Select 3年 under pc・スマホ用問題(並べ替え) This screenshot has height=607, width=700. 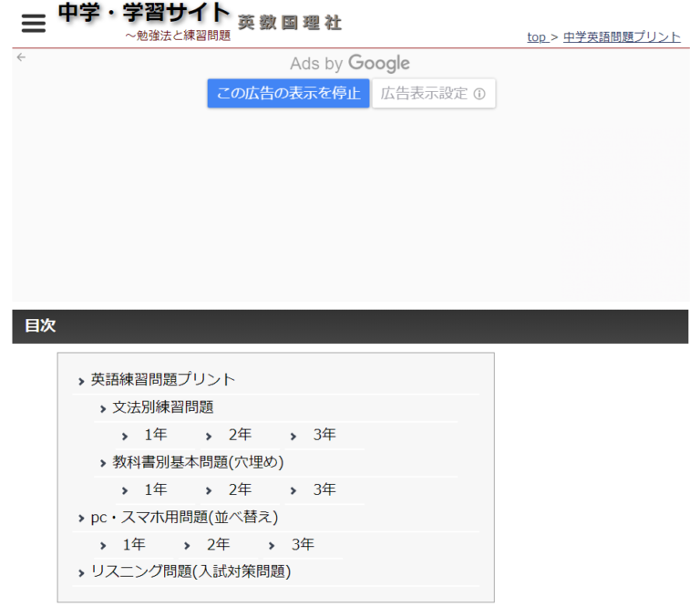click(x=303, y=545)
